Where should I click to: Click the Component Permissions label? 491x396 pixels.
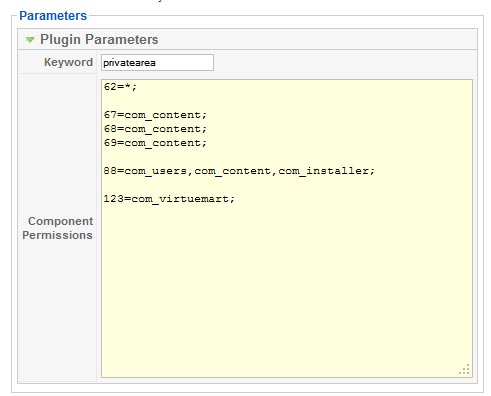tap(58, 228)
